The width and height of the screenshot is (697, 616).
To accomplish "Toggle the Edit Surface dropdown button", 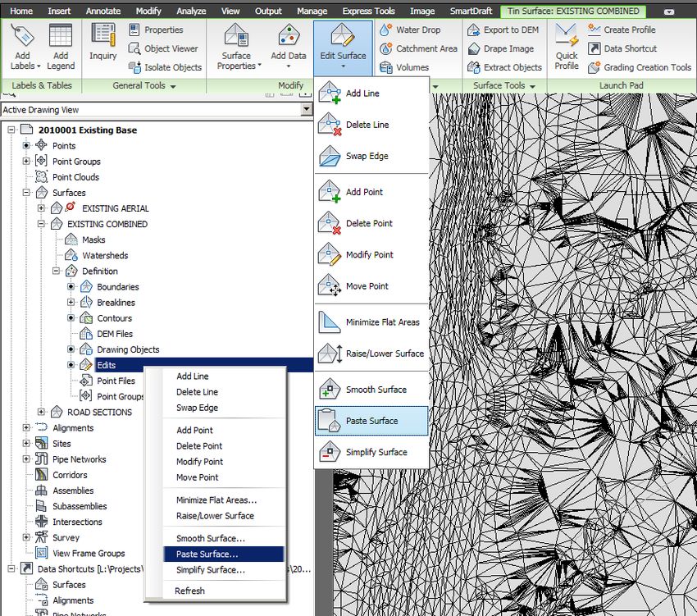I will (x=343, y=48).
